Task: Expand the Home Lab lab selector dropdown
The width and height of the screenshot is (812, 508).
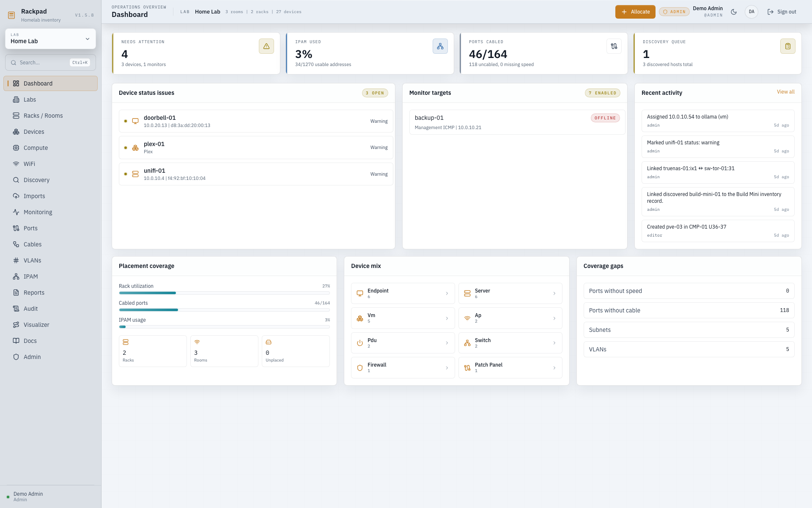Action: (x=50, y=39)
